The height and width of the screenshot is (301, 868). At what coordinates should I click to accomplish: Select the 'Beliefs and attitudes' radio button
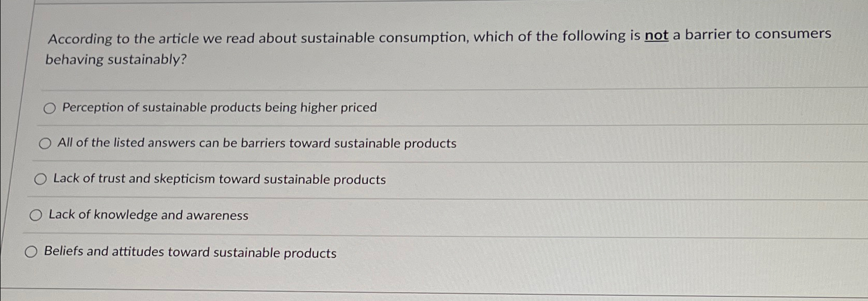pyautogui.click(x=31, y=252)
